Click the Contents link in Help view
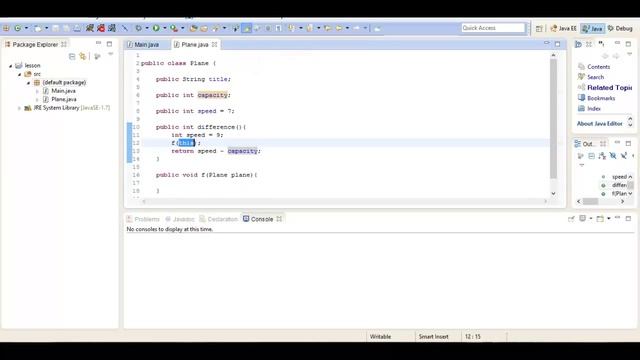This screenshot has width=640, height=360. pyautogui.click(x=598, y=67)
